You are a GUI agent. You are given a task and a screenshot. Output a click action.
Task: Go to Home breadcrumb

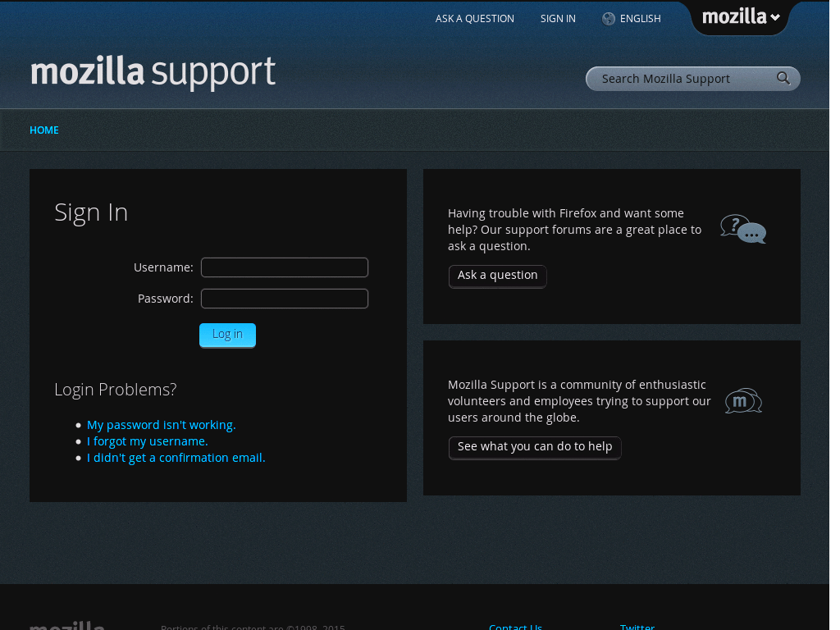coord(44,130)
